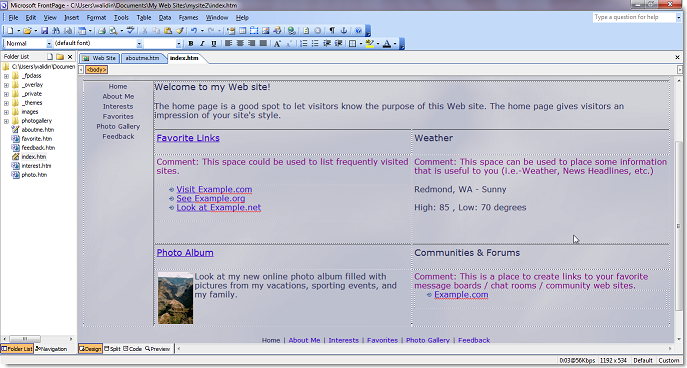Click the Photo Album heading link
Viewport: 687px width, 368px height.
185,253
